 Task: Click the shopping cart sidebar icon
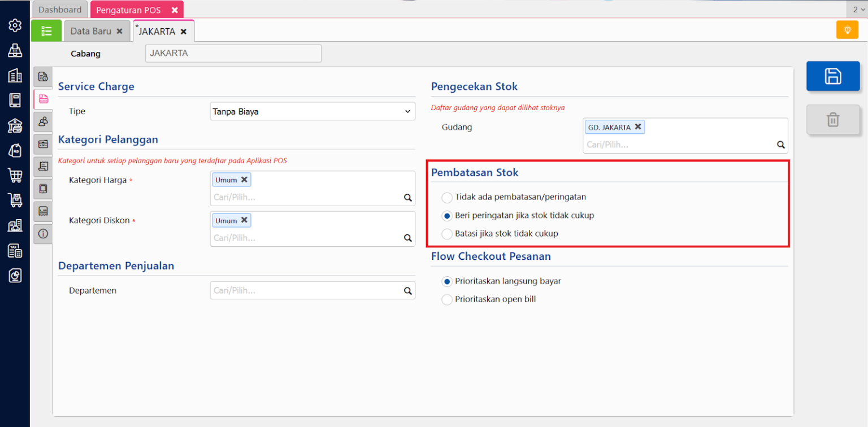(x=15, y=175)
